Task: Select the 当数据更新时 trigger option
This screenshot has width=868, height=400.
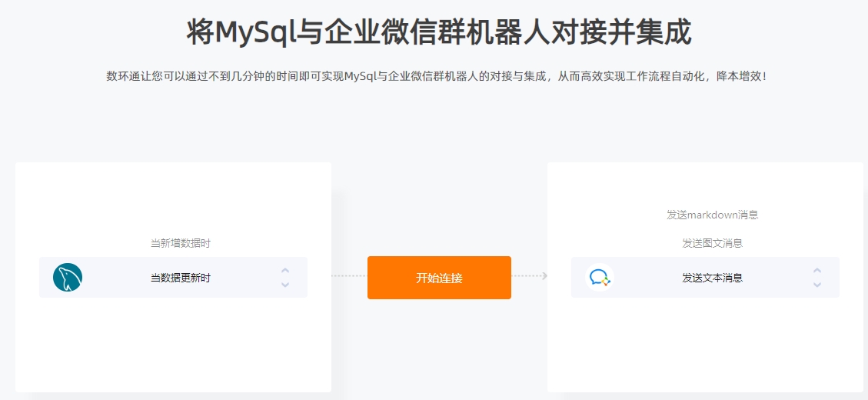Action: pos(181,278)
